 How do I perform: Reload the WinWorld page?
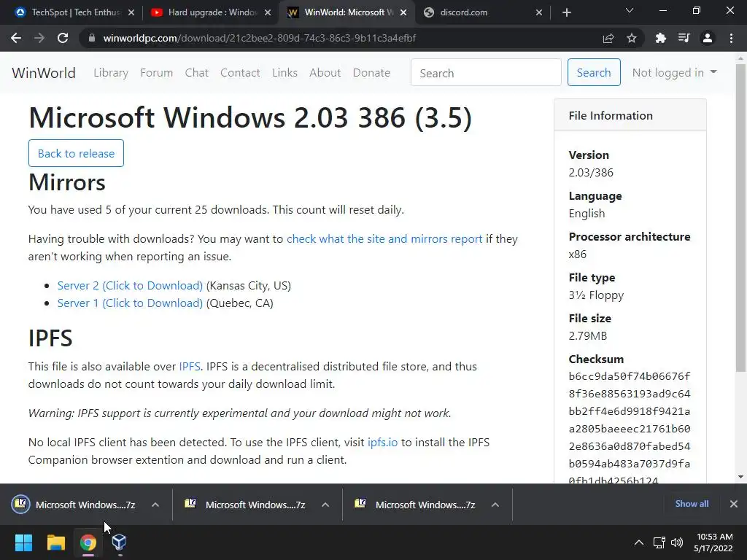coord(63,38)
